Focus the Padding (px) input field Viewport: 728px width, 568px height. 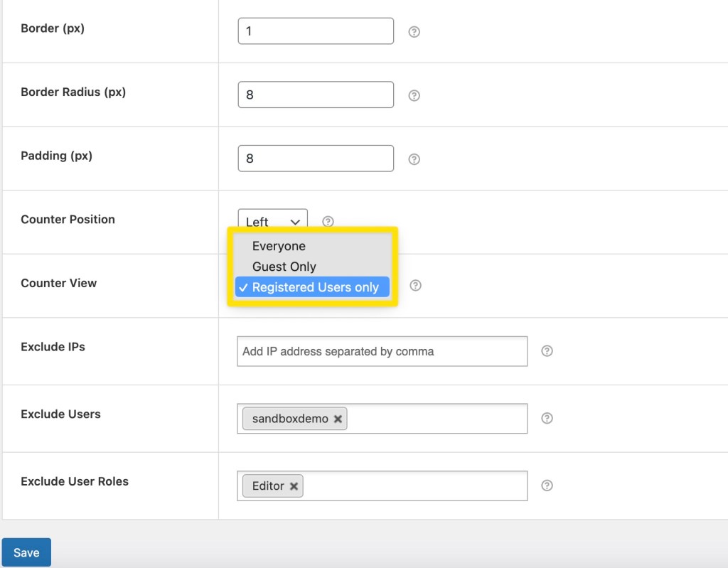pos(316,159)
